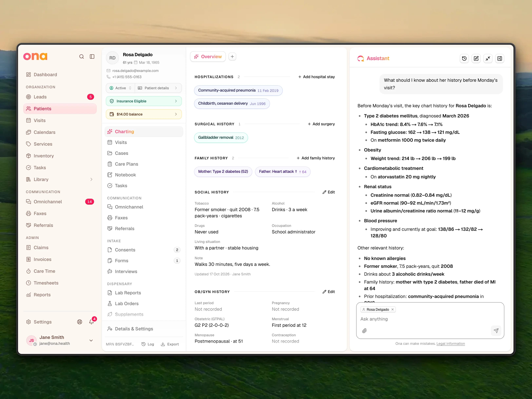Screen dimensions: 532x399
Task: Click Add hospital stay
Action: pyautogui.click(x=316, y=77)
